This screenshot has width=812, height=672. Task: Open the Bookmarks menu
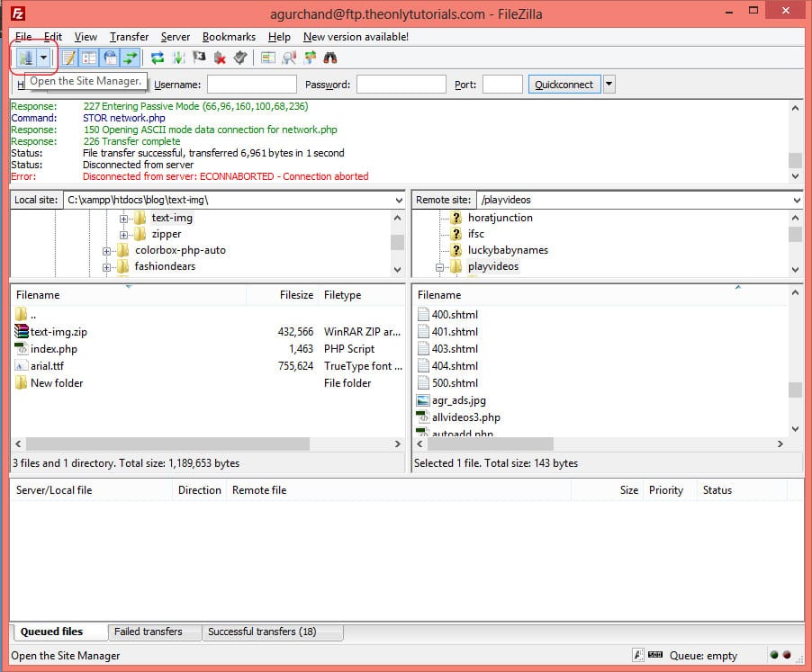(229, 37)
